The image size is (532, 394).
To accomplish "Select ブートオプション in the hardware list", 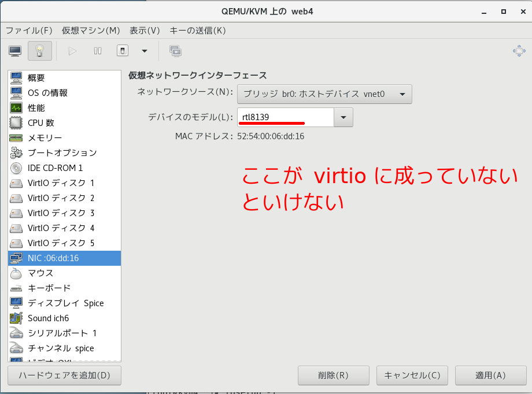I will pos(64,153).
